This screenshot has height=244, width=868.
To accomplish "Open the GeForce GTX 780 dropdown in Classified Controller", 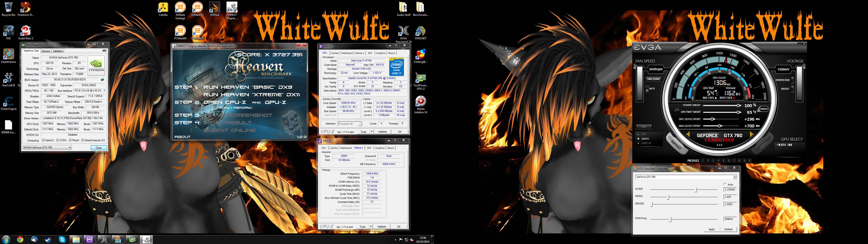I will (x=686, y=177).
